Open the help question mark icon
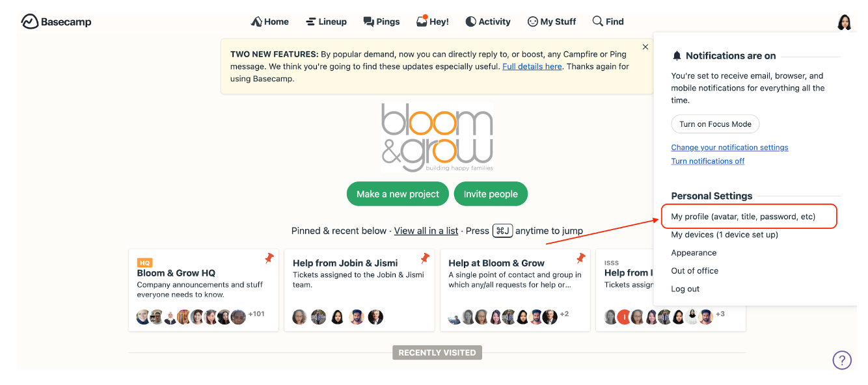Screen dimensions: 868x385 (x=842, y=360)
